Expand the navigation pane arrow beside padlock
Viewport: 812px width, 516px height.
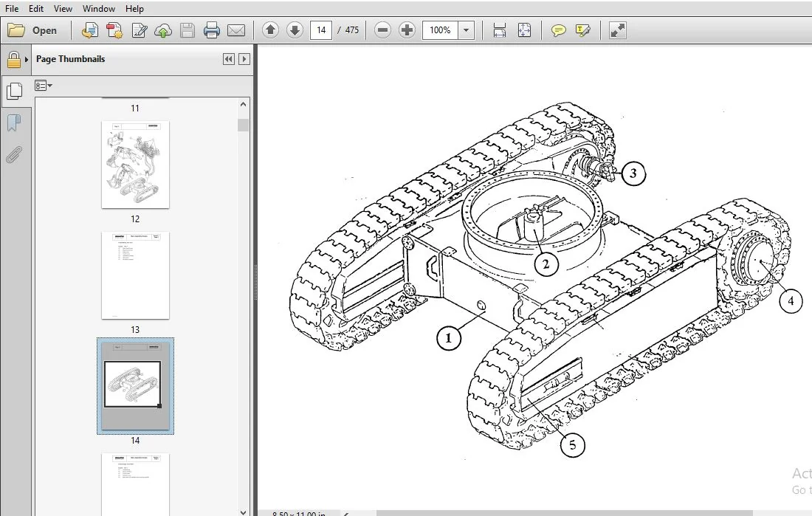pos(27,60)
